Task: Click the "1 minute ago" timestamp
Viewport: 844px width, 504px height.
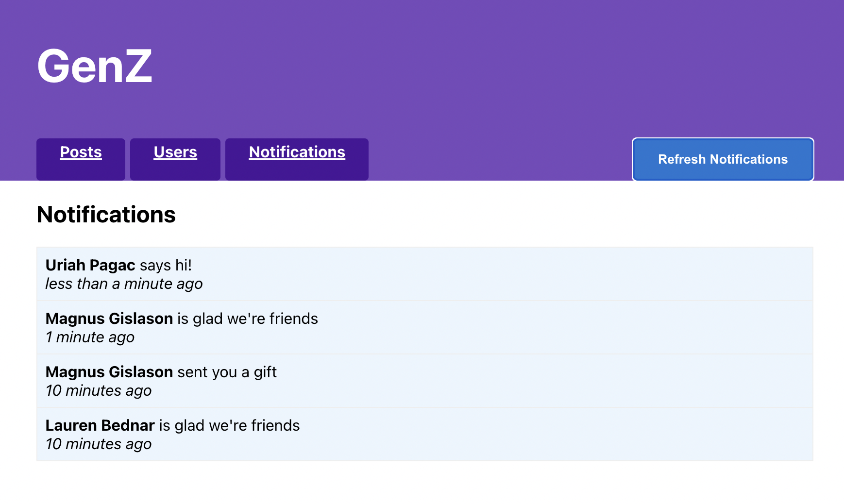Action: tap(90, 337)
